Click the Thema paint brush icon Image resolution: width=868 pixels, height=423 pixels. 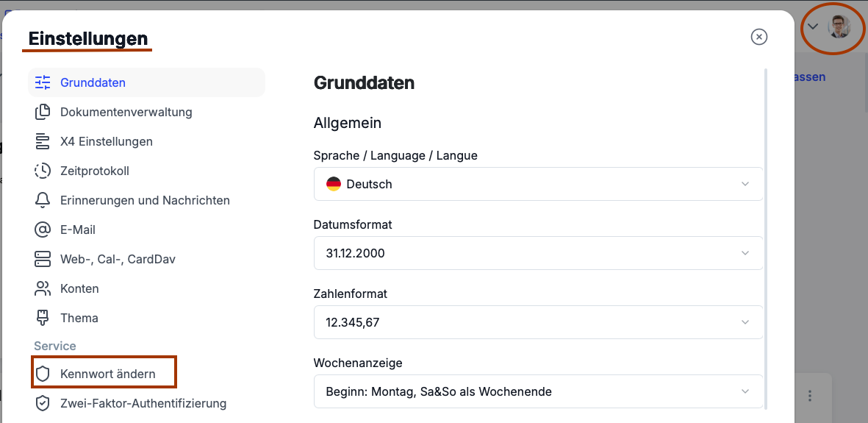pos(43,318)
